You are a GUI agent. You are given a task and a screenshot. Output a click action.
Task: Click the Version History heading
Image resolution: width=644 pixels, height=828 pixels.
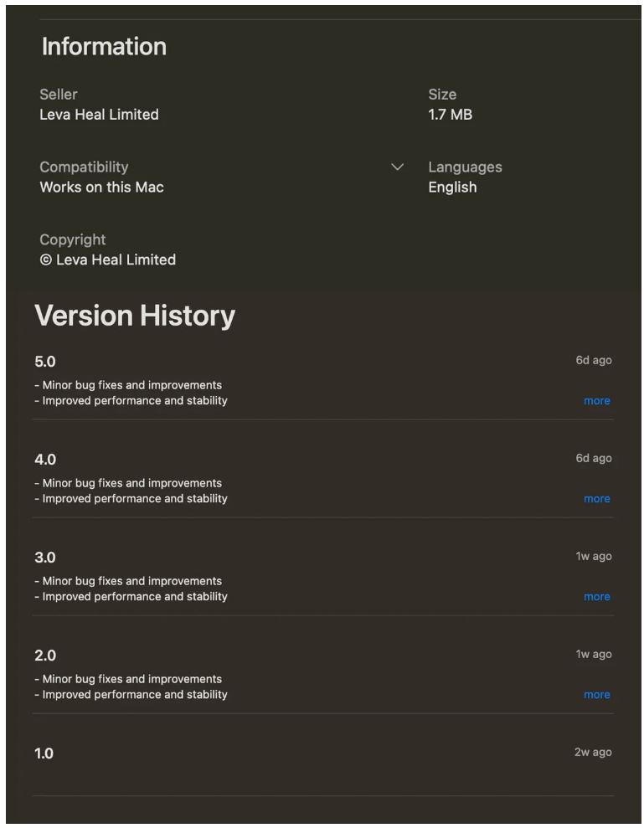pyautogui.click(x=134, y=316)
